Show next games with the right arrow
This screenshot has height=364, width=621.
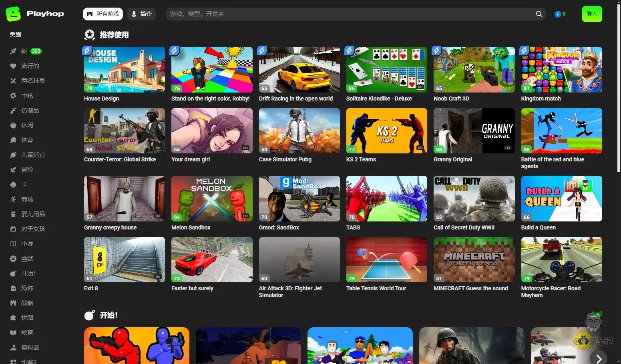point(599,359)
